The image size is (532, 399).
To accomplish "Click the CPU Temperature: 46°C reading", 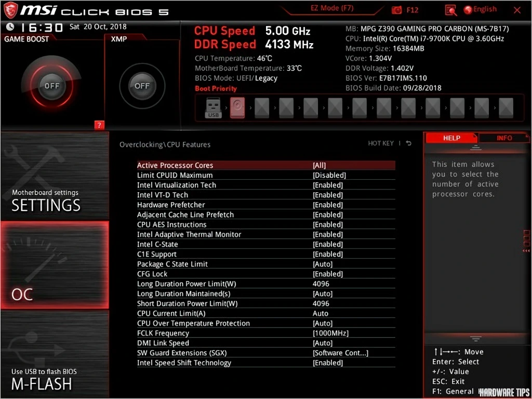I will coord(233,58).
